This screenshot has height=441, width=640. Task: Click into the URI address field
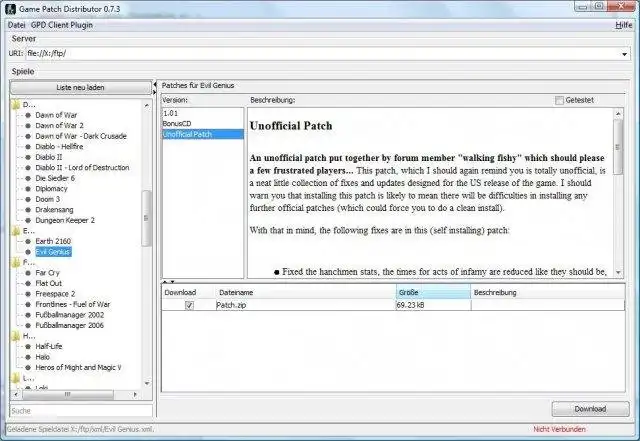pyautogui.click(x=322, y=53)
